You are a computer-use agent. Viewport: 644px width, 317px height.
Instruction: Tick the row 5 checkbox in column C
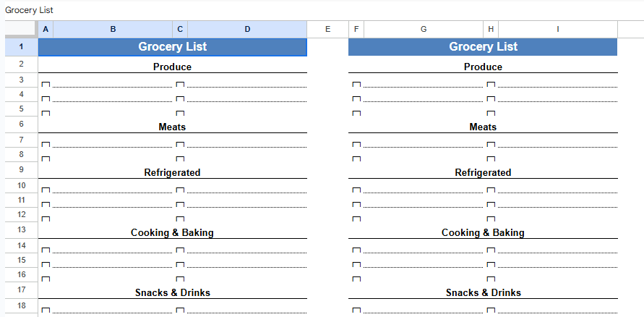pyautogui.click(x=180, y=114)
